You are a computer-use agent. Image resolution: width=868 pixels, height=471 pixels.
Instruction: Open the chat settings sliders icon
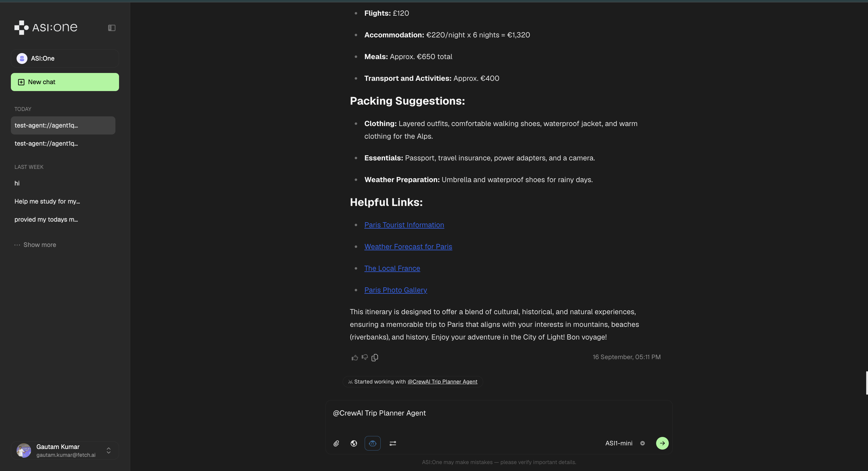click(x=393, y=443)
